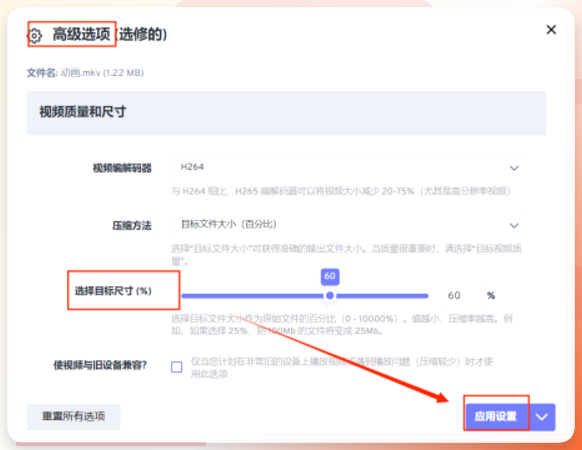The image size is (582, 450).
Task: Close the advanced options dialog
Action: tap(551, 30)
